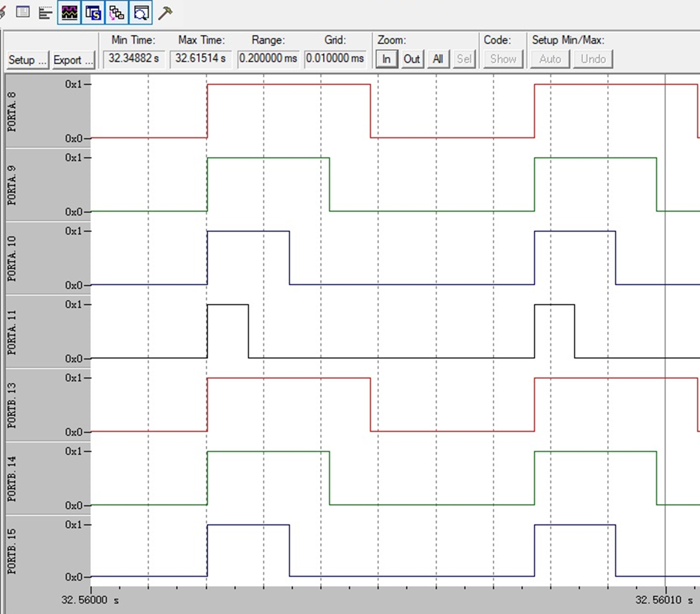Zoom In on the waveform
Screen dimensions: 700x614
point(386,59)
